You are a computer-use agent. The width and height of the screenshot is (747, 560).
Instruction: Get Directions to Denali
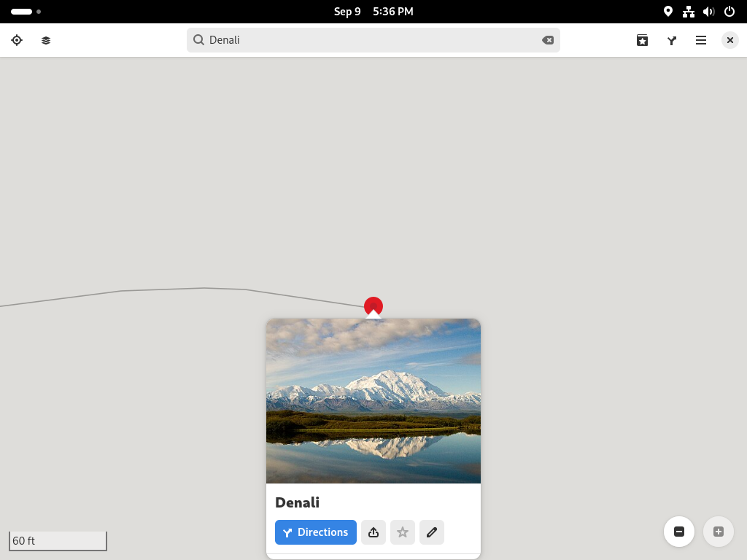[316, 532]
